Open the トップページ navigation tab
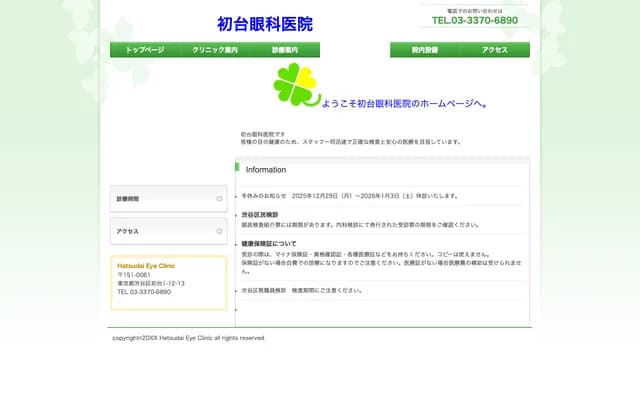This screenshot has width=640, height=400. click(145, 50)
